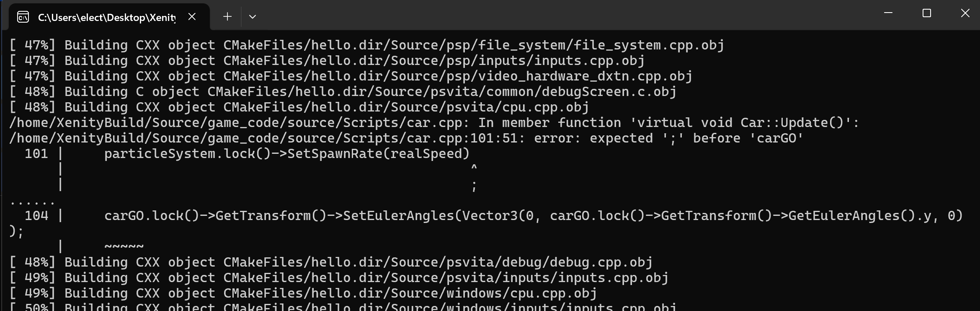This screenshot has height=311, width=980.
Task: Click the file_system.cpp.obj build line
Action: pyautogui.click(x=367, y=45)
